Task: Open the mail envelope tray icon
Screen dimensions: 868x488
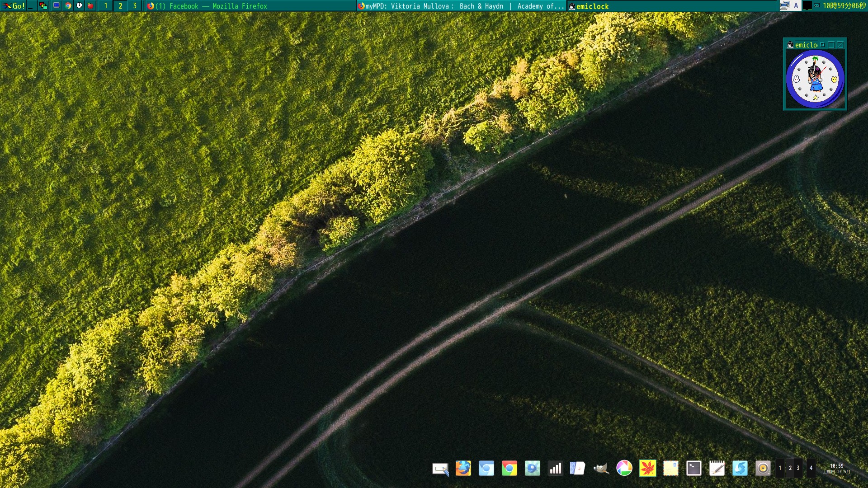Action: tap(817, 6)
